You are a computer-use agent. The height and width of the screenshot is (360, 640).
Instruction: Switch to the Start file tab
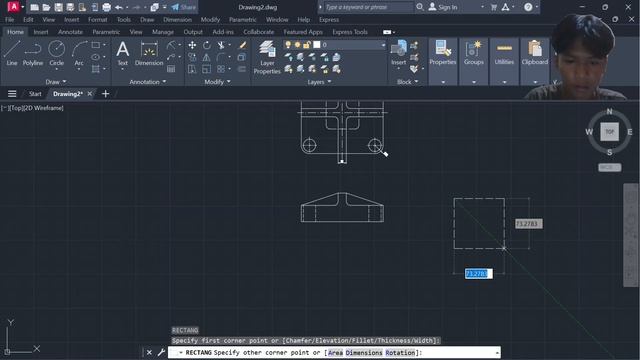pyautogui.click(x=35, y=94)
